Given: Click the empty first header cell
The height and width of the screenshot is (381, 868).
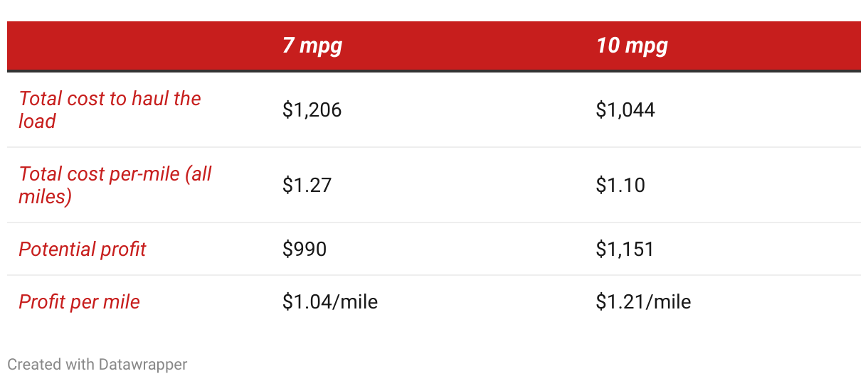Looking at the screenshot, I should (x=139, y=46).
